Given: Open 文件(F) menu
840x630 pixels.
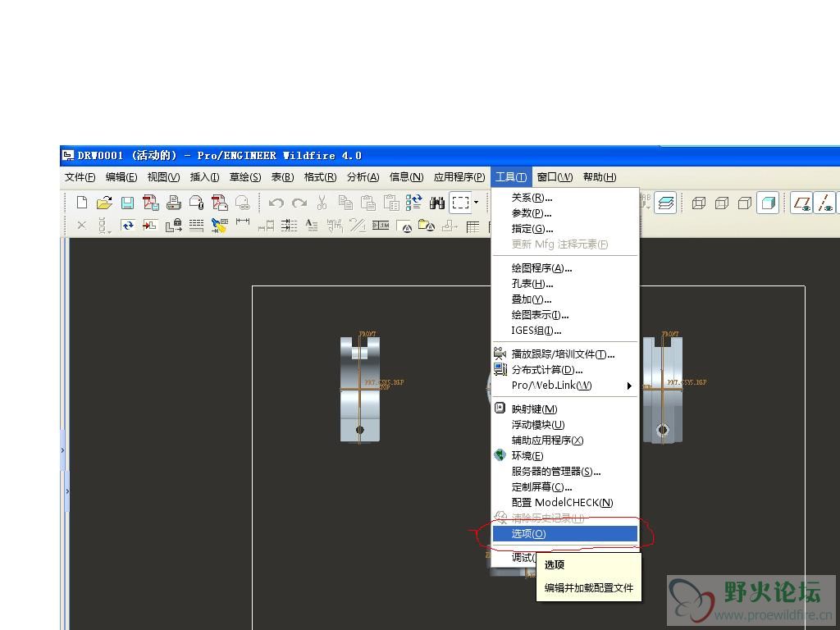Looking at the screenshot, I should (80, 177).
